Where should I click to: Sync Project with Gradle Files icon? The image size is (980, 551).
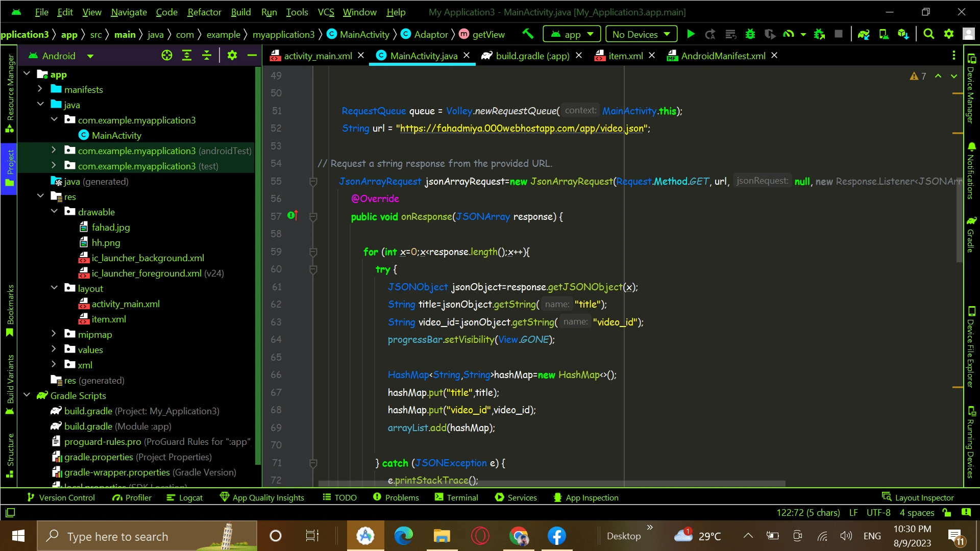[x=864, y=34]
